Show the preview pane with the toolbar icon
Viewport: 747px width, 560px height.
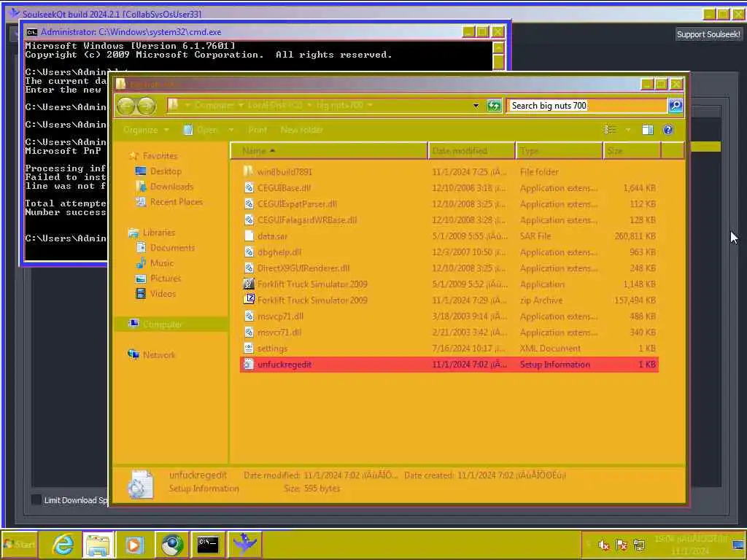tap(648, 130)
